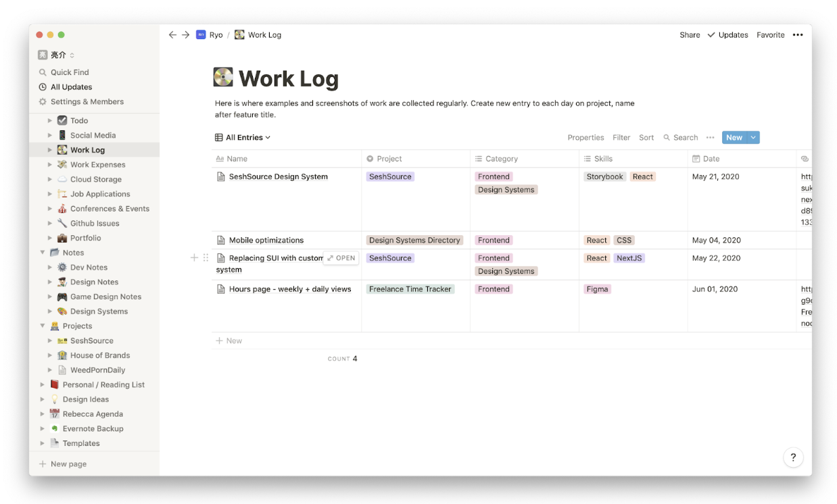The width and height of the screenshot is (837, 504).
Task: Go forward with the right arrow
Action: pos(185,34)
